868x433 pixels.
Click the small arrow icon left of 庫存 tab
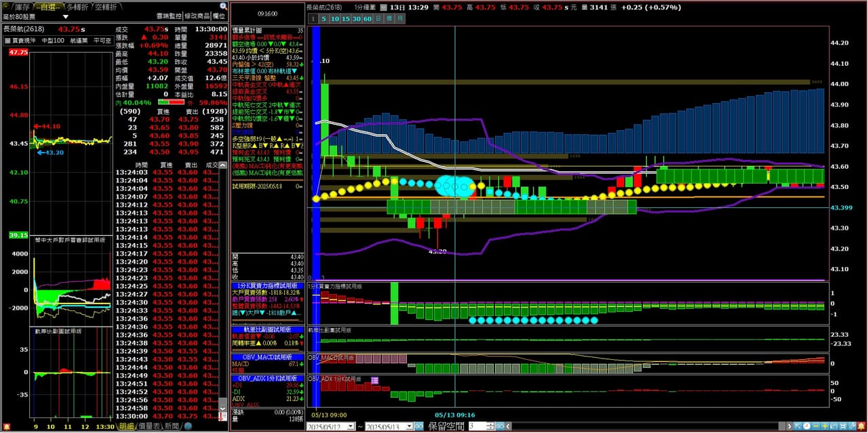coord(7,6)
